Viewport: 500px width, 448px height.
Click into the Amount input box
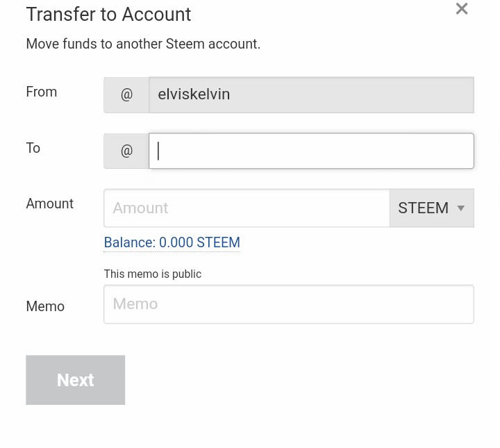coord(247,208)
